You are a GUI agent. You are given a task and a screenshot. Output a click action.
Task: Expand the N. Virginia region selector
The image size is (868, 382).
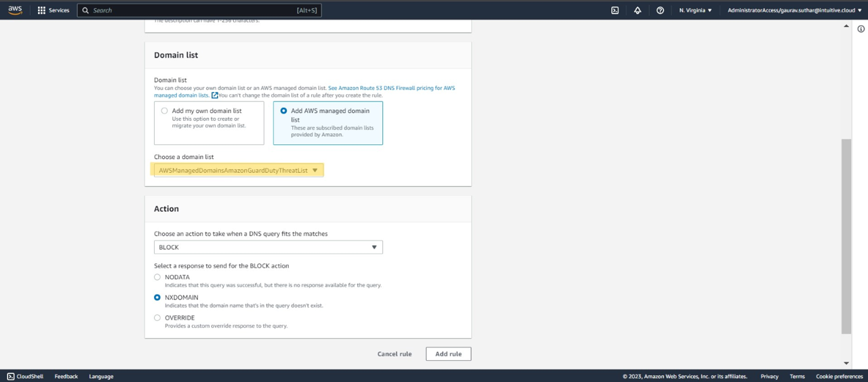(696, 10)
